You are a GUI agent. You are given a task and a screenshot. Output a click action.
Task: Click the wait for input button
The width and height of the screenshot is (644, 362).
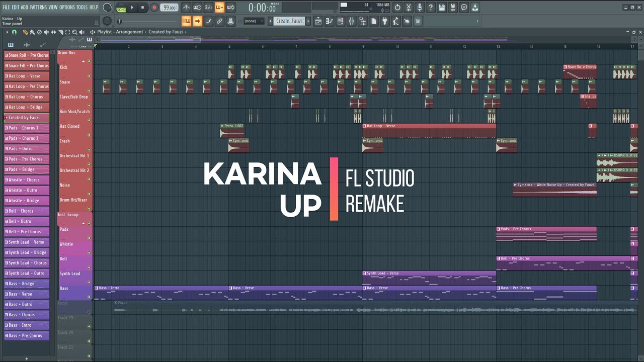click(197, 8)
